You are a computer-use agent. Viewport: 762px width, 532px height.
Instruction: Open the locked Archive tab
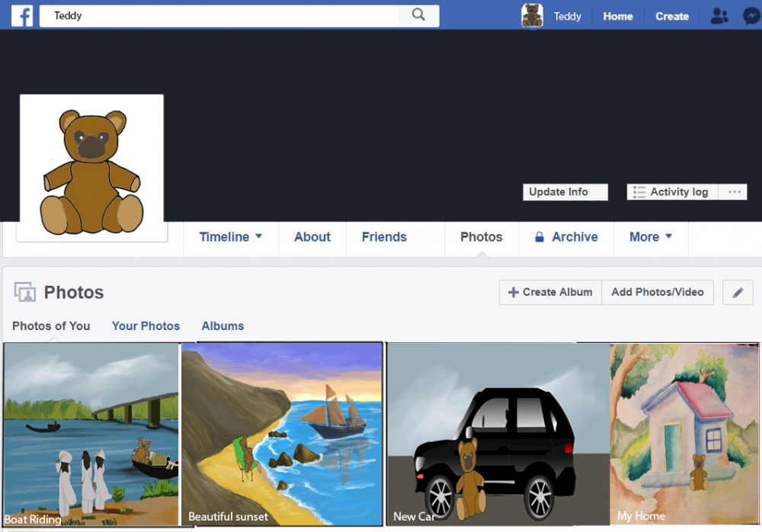click(x=566, y=237)
